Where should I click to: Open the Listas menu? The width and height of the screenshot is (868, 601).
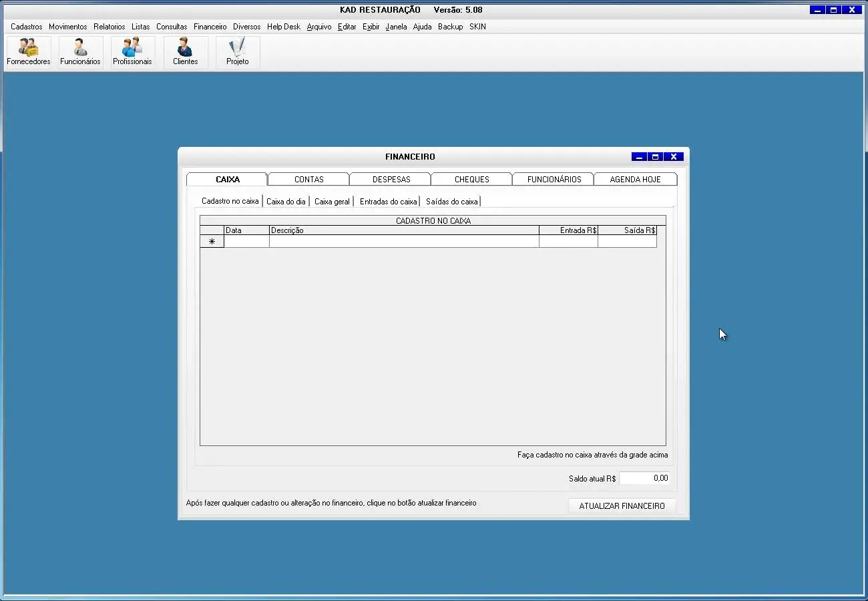(141, 27)
